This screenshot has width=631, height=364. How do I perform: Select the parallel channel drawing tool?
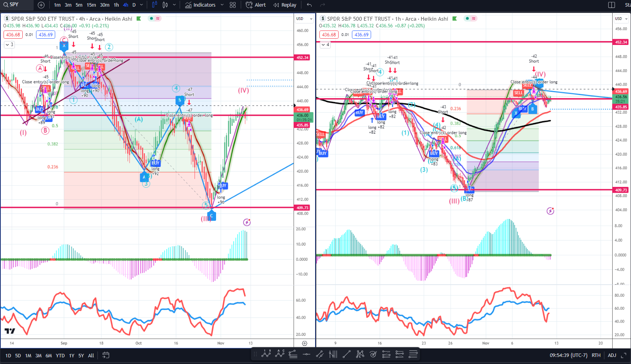pos(320,354)
